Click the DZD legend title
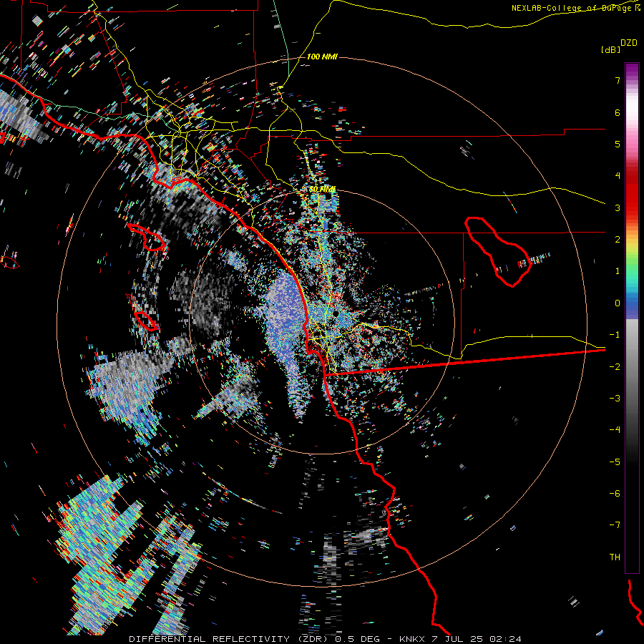This screenshot has width=644, height=644. (x=629, y=43)
